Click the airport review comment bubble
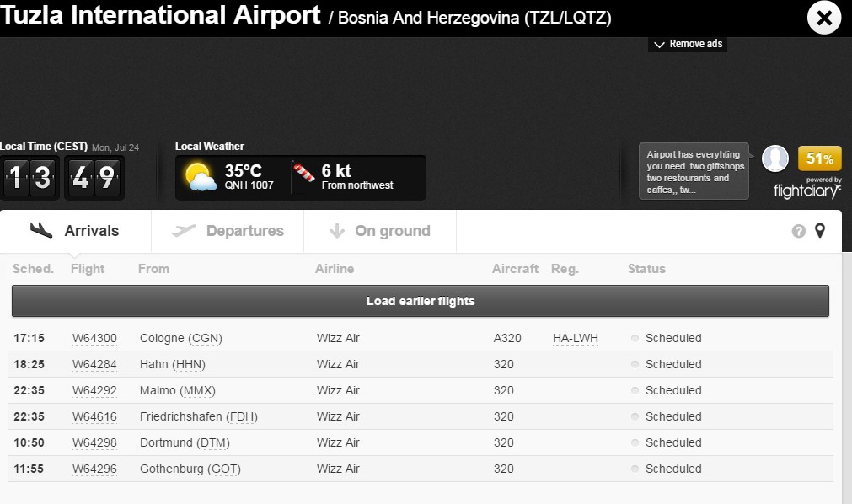The height and width of the screenshot is (504, 852). point(693,172)
